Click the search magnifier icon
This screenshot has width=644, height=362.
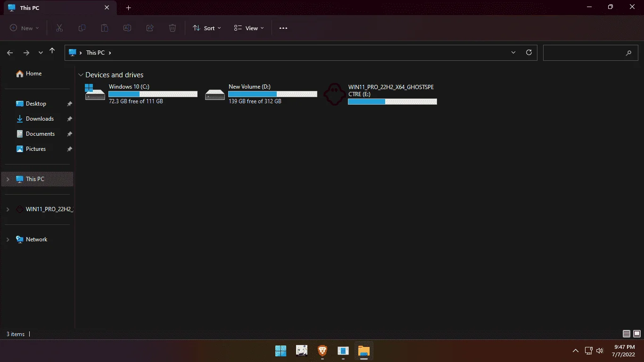click(x=628, y=53)
